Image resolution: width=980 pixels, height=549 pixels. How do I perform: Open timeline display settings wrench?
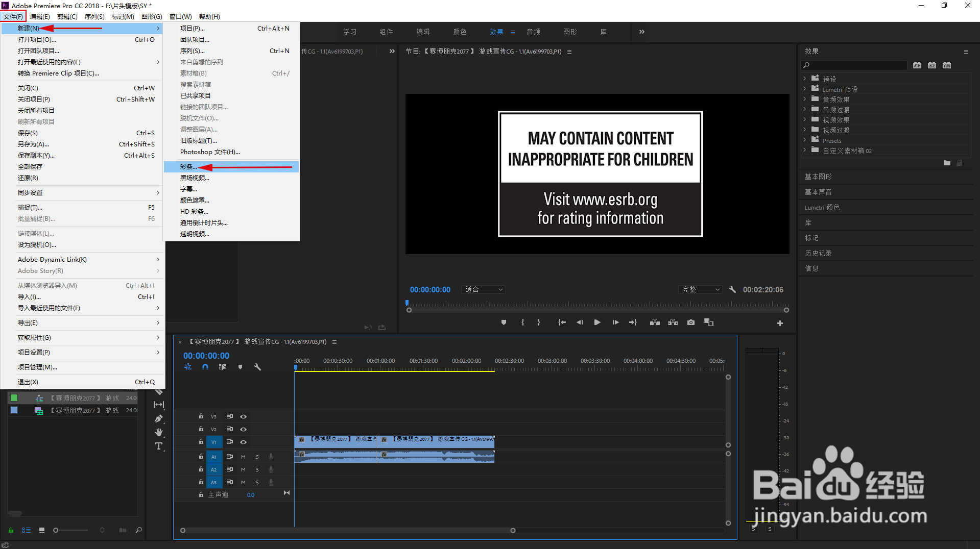(257, 367)
